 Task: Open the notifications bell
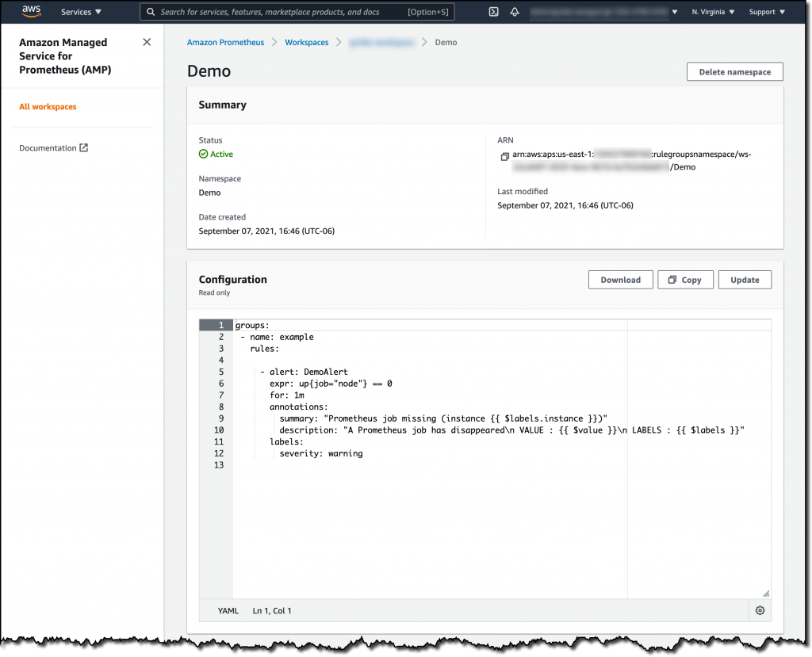[x=516, y=12]
